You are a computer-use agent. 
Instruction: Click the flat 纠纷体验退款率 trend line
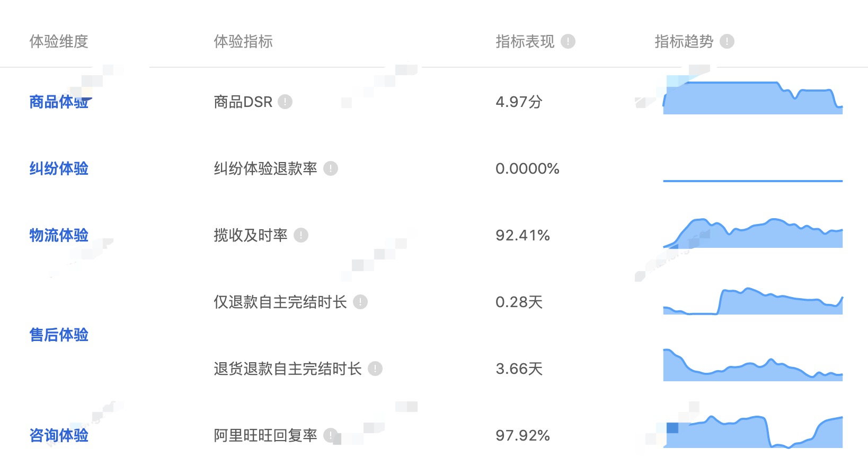[x=752, y=181]
